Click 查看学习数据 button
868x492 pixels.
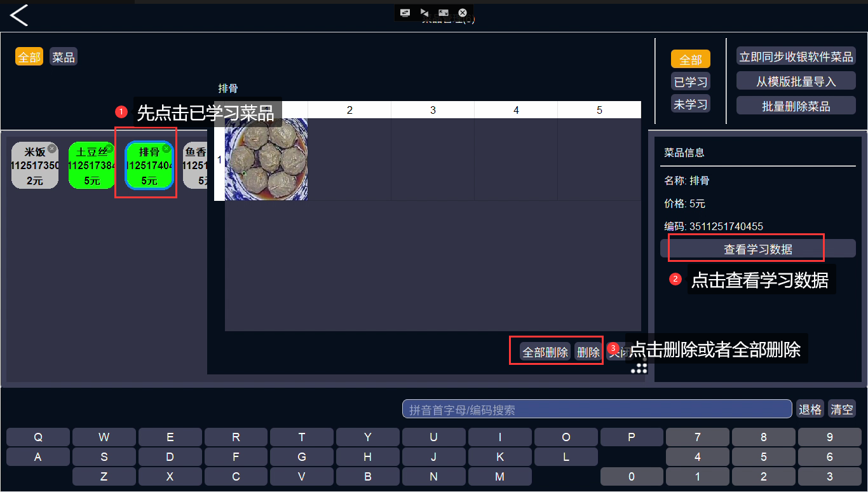(x=758, y=249)
